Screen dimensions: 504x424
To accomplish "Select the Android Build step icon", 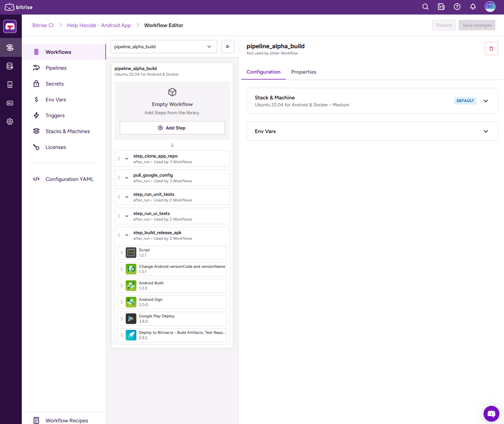I will 131,286.
